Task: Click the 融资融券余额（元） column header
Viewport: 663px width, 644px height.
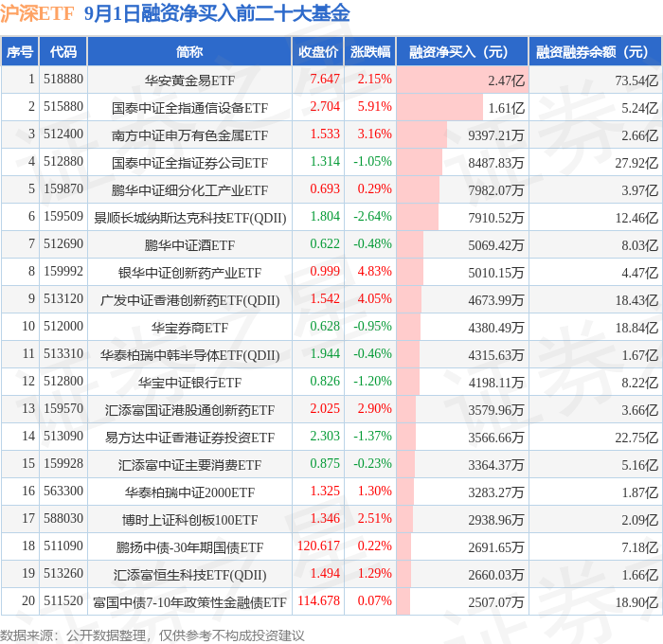Action: pyautogui.click(x=596, y=51)
